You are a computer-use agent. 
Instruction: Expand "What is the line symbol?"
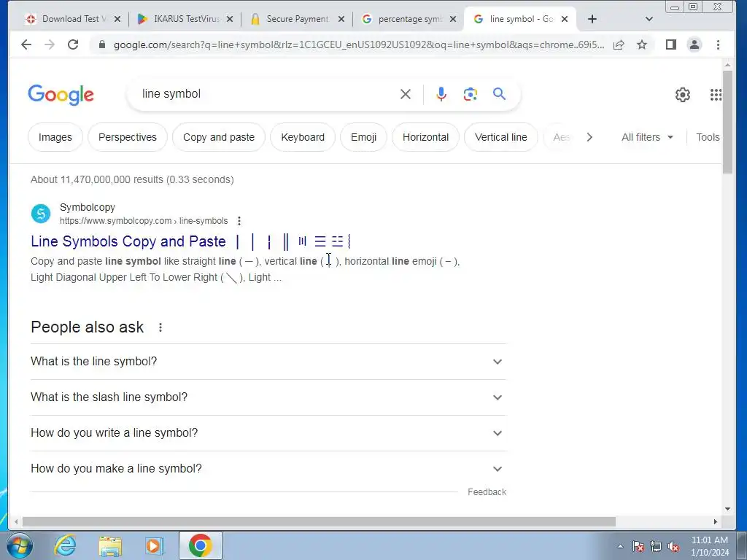268,362
